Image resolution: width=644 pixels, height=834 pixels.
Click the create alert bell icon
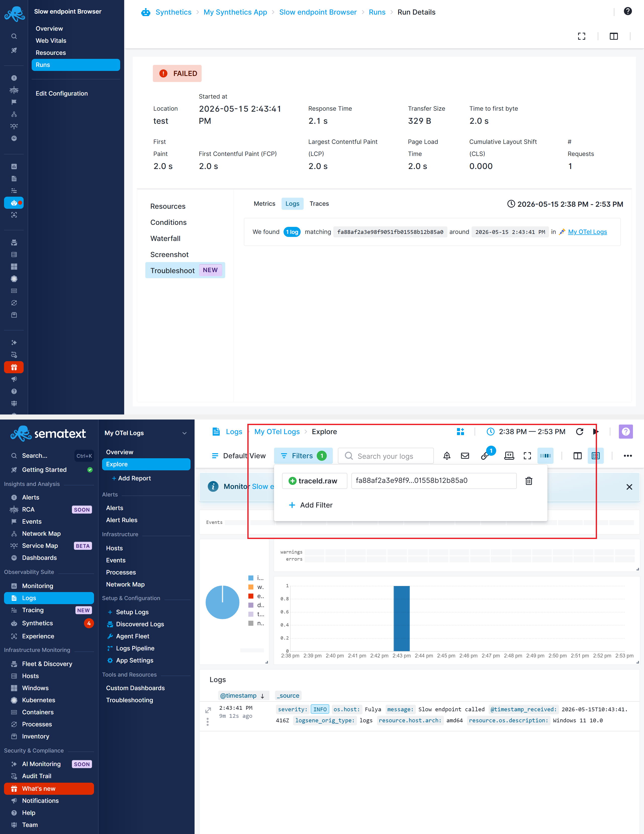point(447,455)
